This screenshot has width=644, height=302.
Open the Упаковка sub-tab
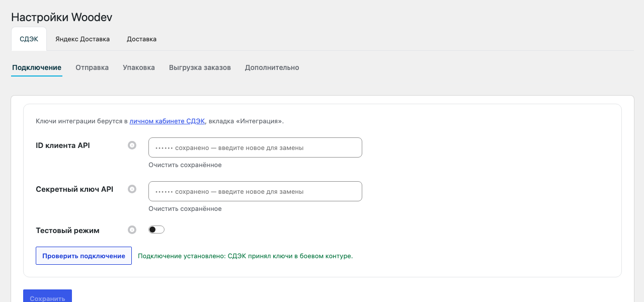coord(139,67)
